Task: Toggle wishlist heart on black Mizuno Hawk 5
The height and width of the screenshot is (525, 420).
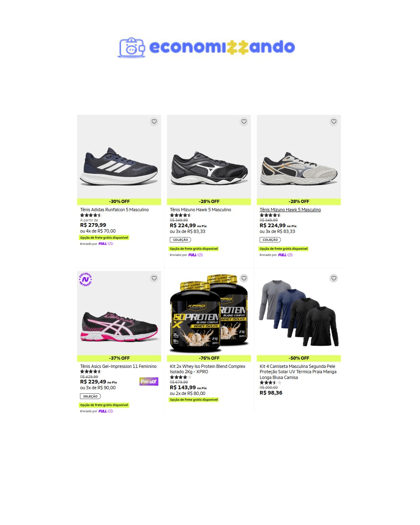Action: click(x=244, y=122)
